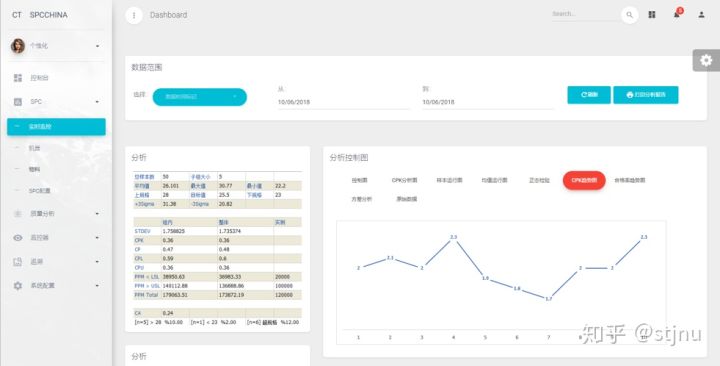Click the 系统配置 gear icon
Viewport: 720px width, 366px height.
[18, 286]
